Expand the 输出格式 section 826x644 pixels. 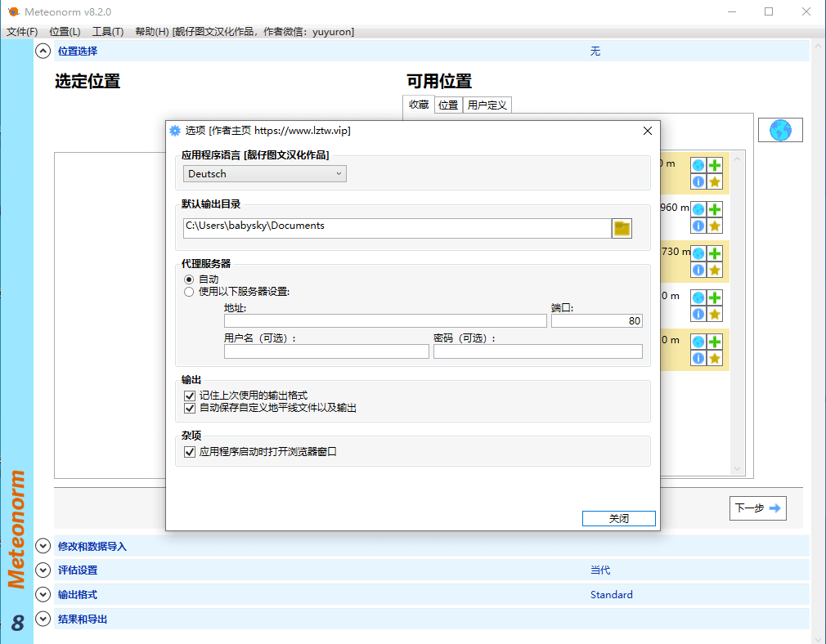coord(43,594)
